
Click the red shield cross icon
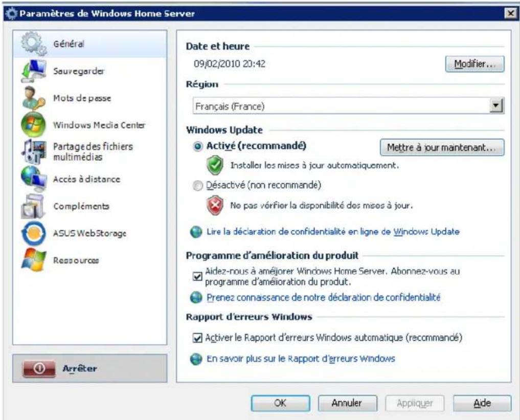pyautogui.click(x=215, y=206)
